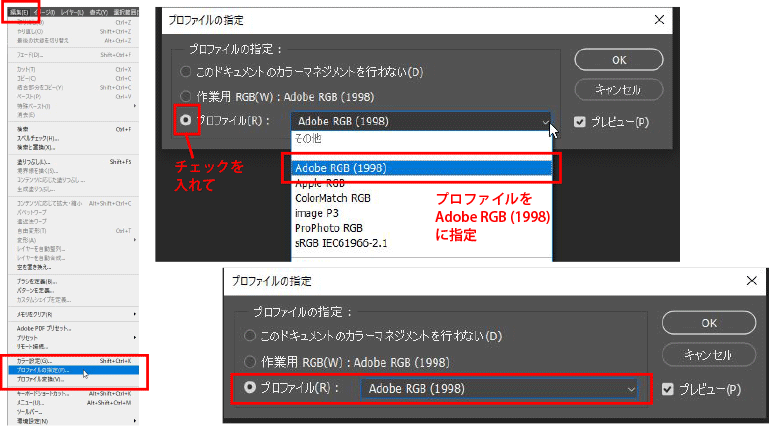Pick sRGB IEC61966-2.1 from the profile list

click(421, 243)
